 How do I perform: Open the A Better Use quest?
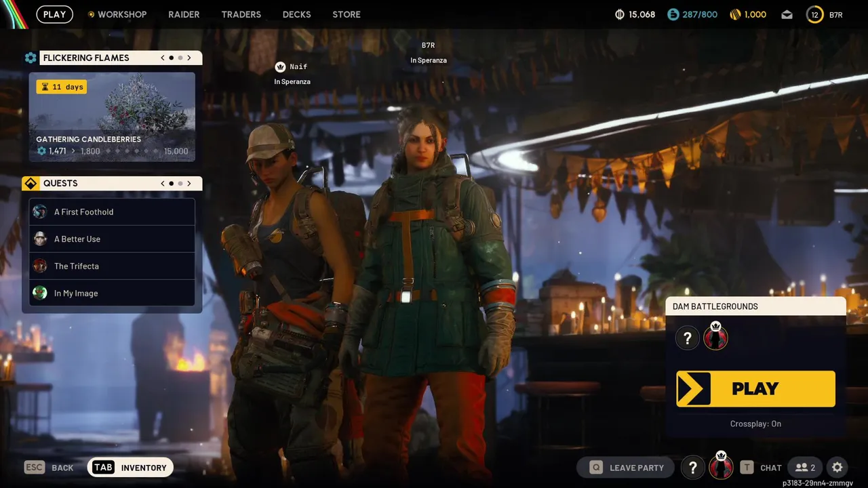(x=112, y=239)
